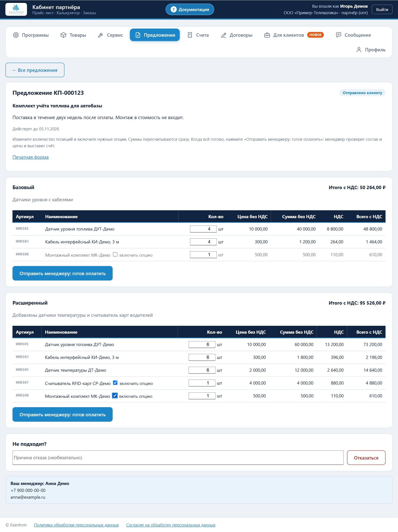This screenshot has height=532, width=398.
Task: Click the Exzotron logo in the header
Action: 16,9
